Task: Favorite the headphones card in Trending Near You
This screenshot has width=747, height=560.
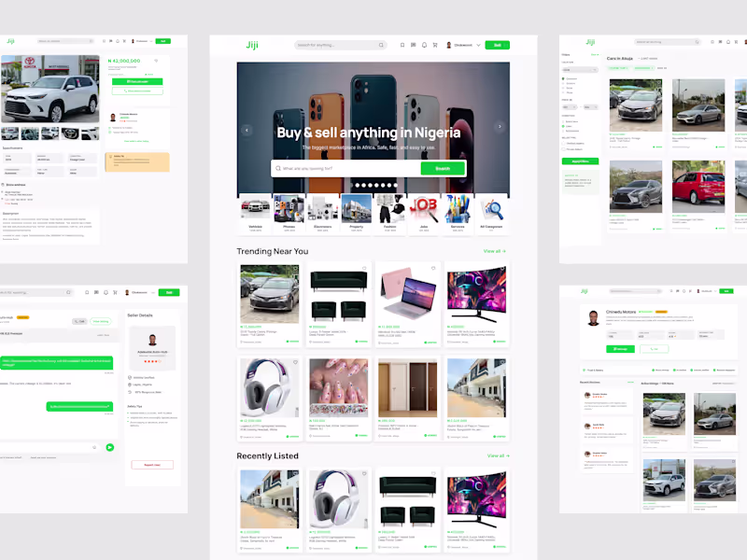Action: coord(295,362)
